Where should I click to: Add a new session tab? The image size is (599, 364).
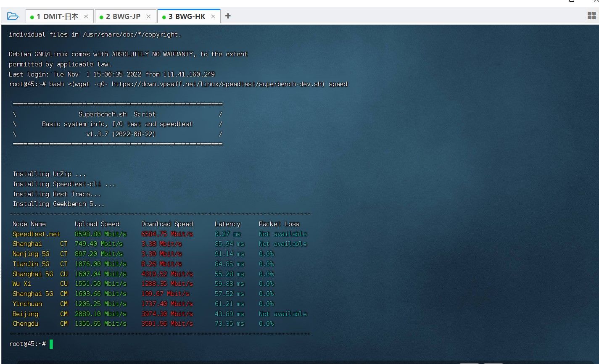click(228, 16)
